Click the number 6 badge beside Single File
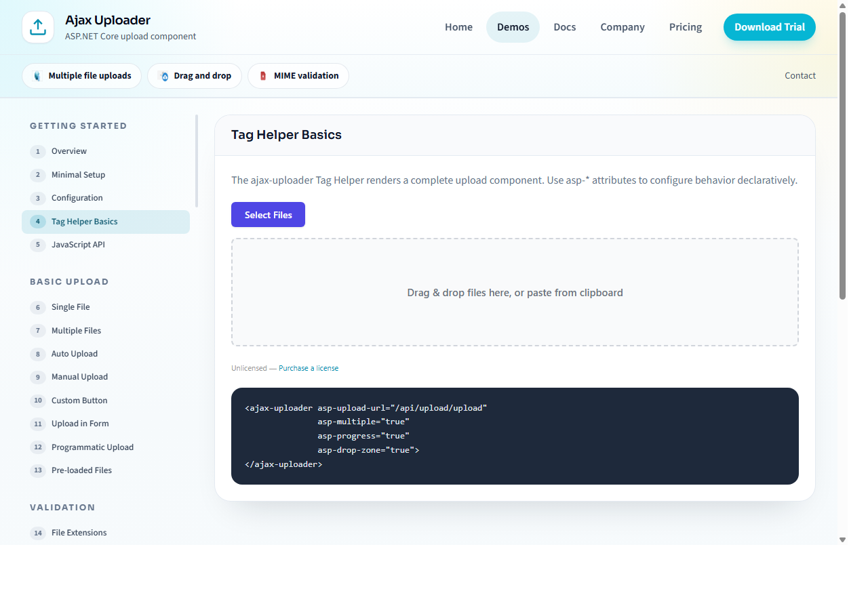This screenshot has width=868, height=610. (x=38, y=307)
